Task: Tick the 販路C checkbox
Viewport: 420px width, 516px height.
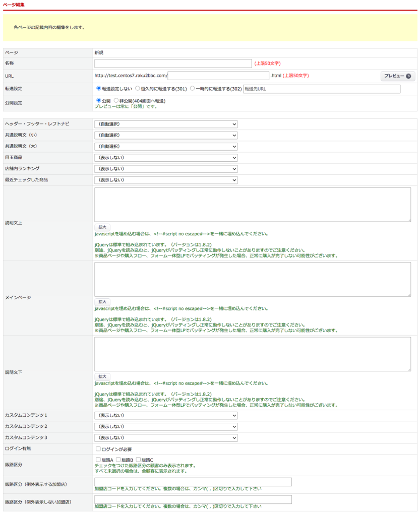Action: (139, 460)
